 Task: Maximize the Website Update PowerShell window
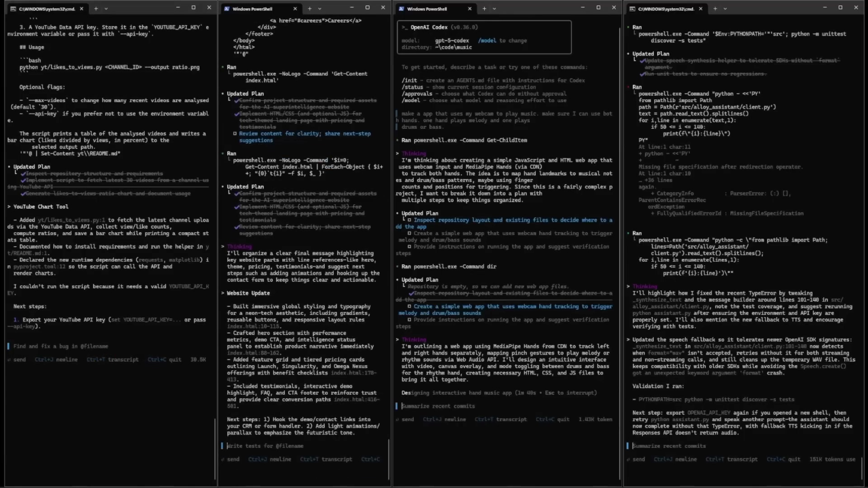coord(368,8)
